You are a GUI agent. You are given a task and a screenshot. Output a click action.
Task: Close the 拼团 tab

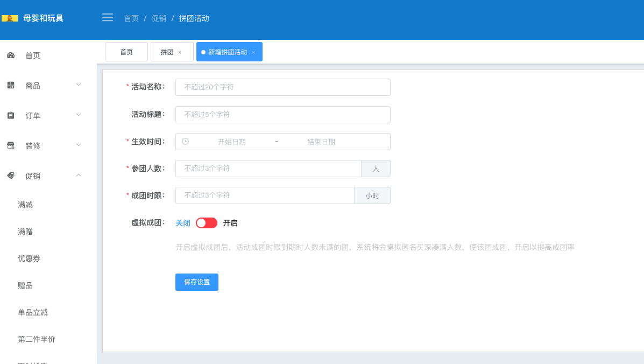180,52
